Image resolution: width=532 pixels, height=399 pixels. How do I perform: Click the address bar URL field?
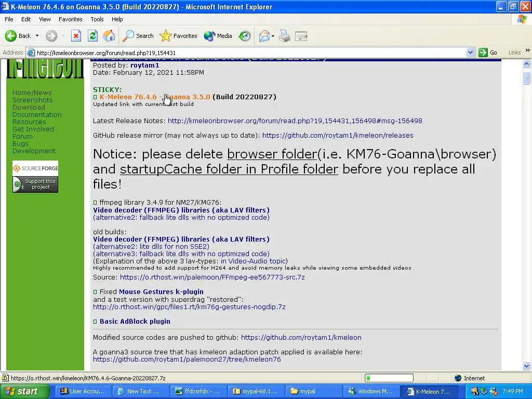(x=251, y=52)
